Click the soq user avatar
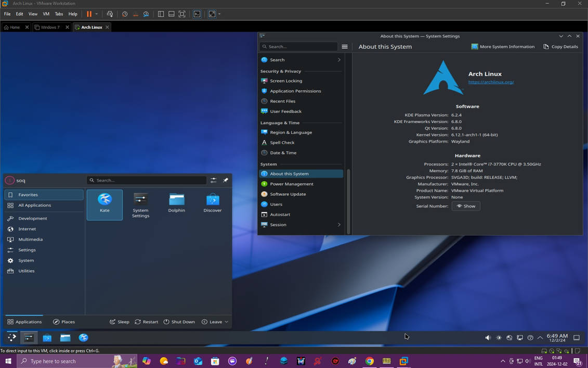Image resolution: width=588 pixels, height=368 pixels. 9,180
